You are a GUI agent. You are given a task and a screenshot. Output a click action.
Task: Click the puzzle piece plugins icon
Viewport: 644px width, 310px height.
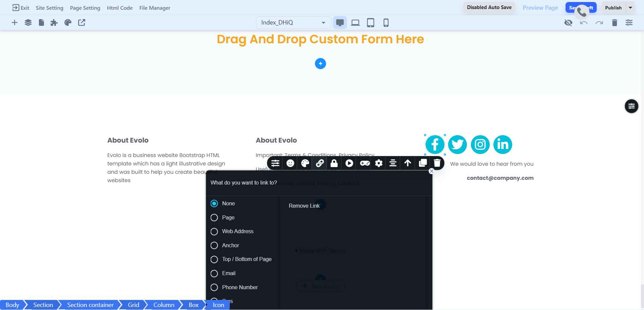[x=54, y=22]
